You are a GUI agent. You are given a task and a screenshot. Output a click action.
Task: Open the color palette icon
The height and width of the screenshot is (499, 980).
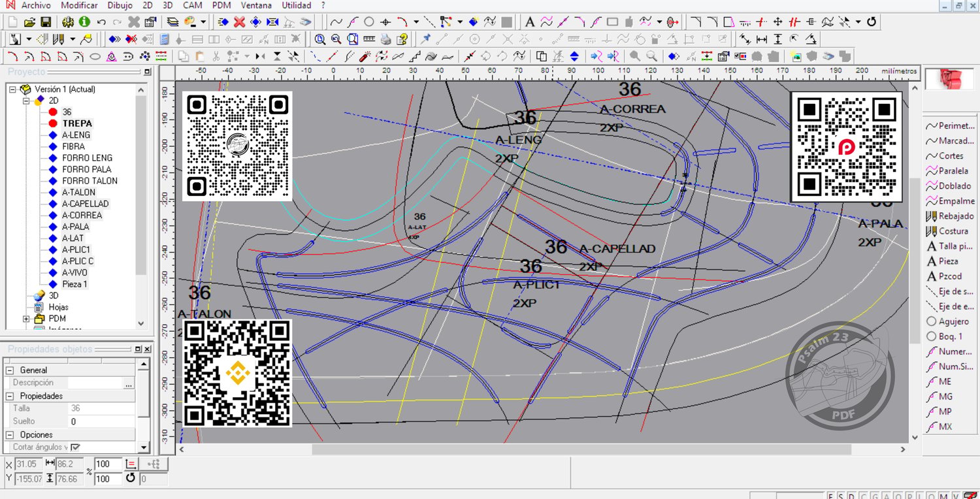pyautogui.click(x=189, y=22)
